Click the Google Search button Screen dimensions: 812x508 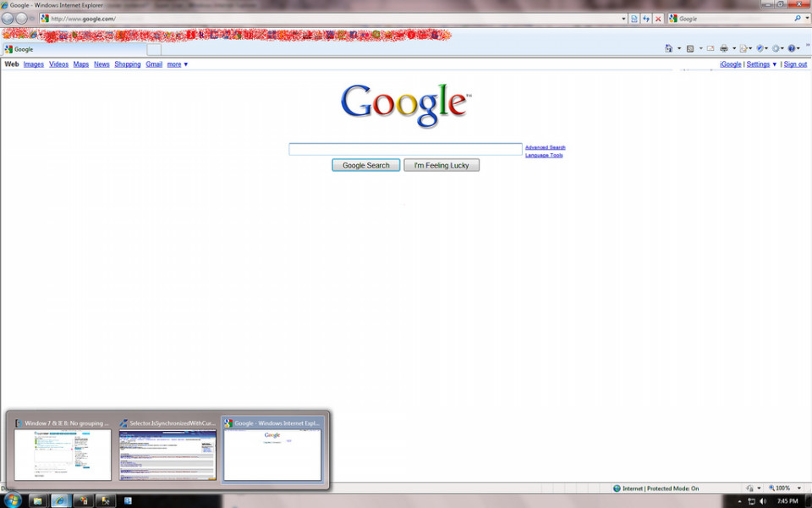(365, 165)
